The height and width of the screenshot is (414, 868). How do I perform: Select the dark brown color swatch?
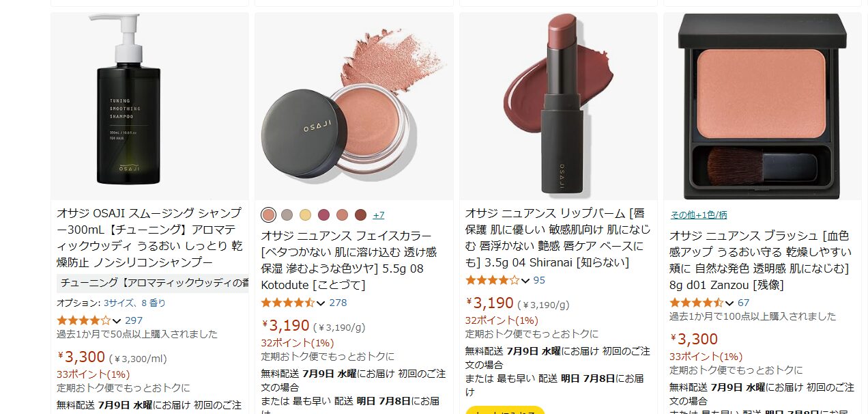point(360,215)
